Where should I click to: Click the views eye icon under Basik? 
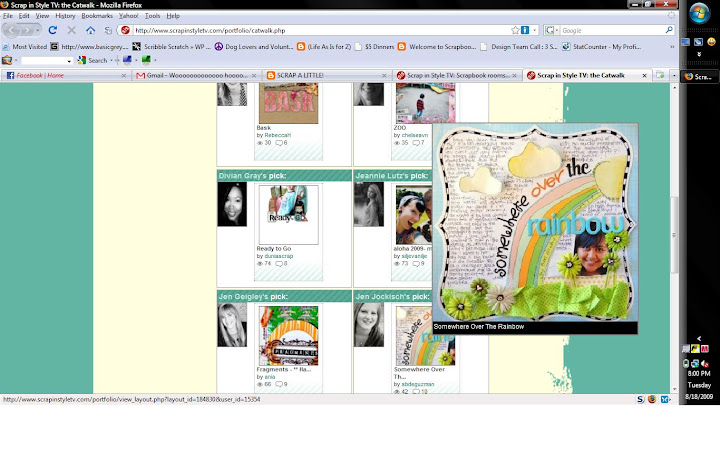pos(260,143)
